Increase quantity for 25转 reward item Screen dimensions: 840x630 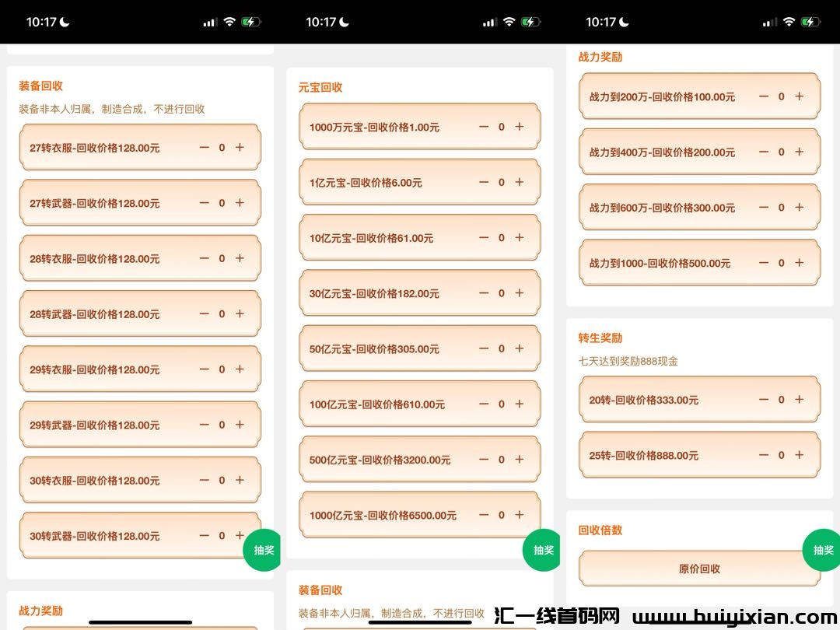click(799, 455)
